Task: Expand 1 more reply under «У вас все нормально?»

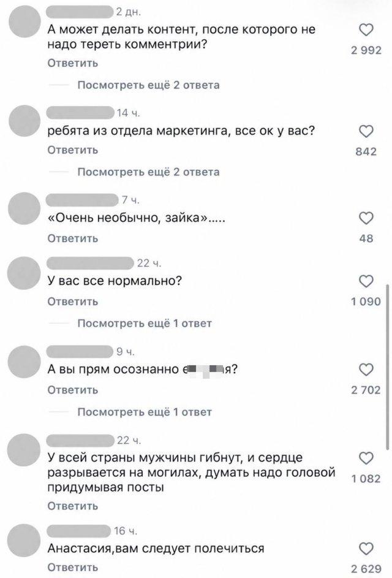Action: pyautogui.click(x=145, y=324)
